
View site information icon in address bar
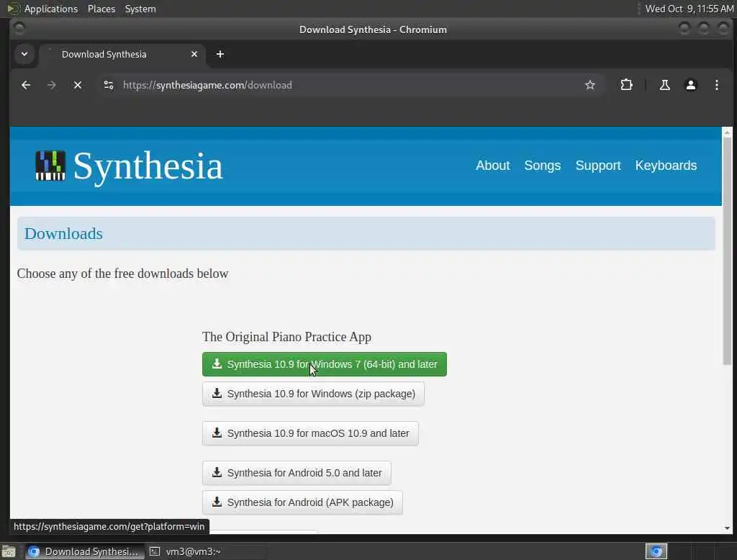pos(109,85)
